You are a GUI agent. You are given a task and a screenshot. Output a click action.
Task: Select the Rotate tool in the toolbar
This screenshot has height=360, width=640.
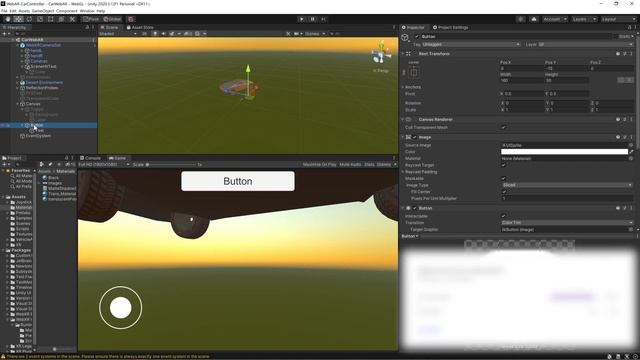[x=29, y=19]
